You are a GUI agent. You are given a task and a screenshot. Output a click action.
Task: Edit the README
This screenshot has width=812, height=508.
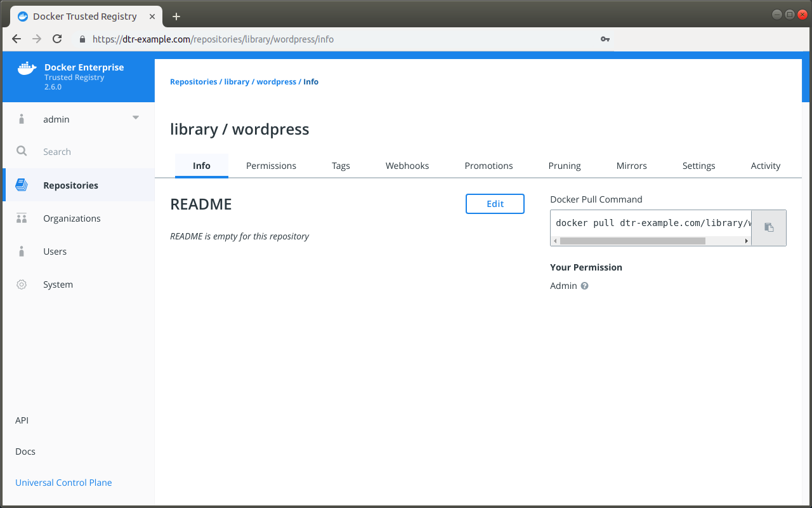tap(495, 204)
